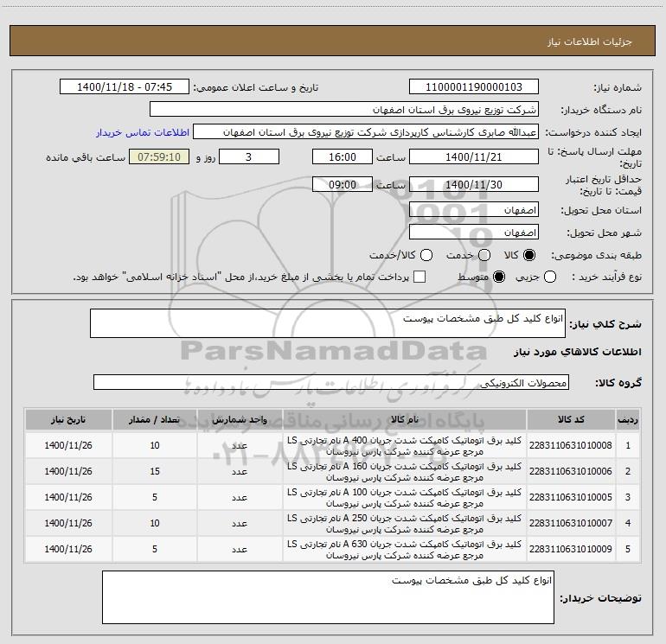
Task: Click the request creator field
Action: (366, 132)
